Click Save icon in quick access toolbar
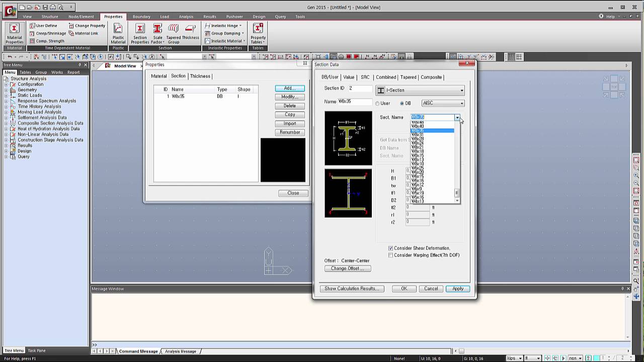 tap(45, 8)
